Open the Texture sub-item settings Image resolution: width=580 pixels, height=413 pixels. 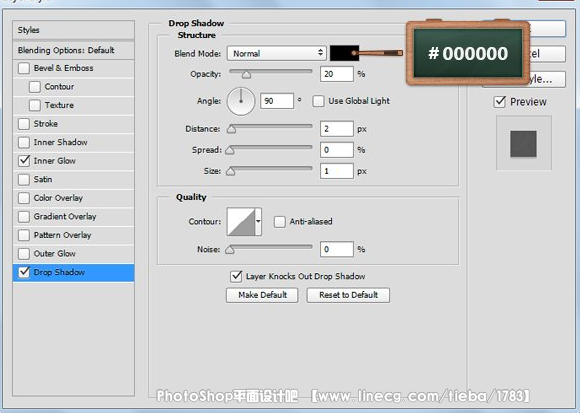tap(59, 105)
